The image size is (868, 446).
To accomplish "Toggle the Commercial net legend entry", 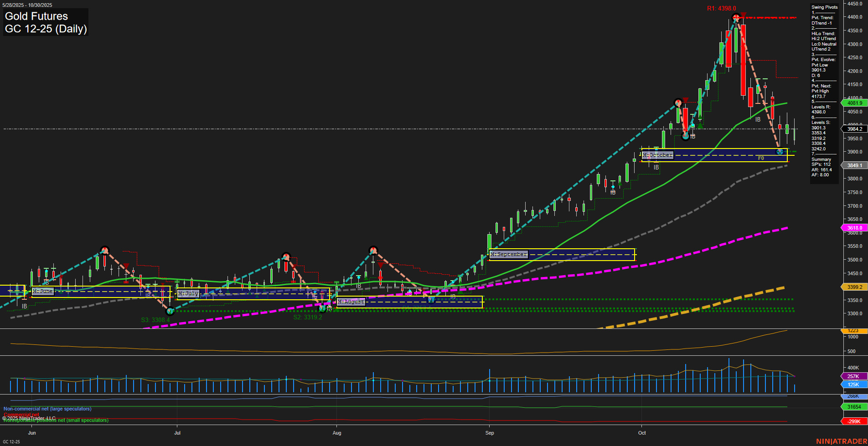I will click(21, 415).
